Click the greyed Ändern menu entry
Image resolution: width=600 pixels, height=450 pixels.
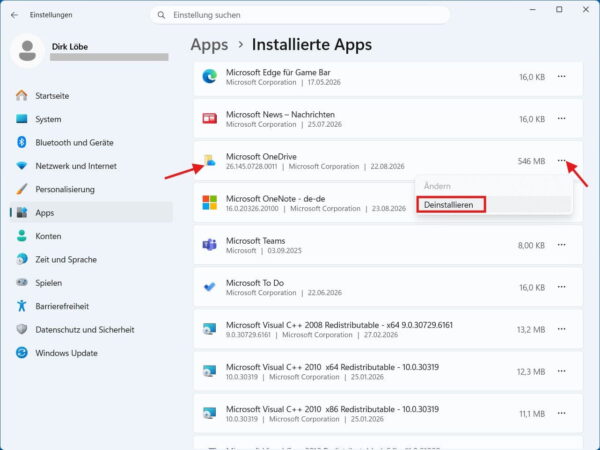coord(494,186)
